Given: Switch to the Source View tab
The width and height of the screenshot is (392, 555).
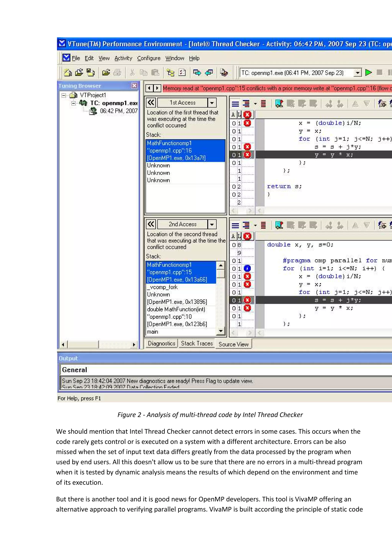Looking at the screenshot, I should (x=234, y=344).
